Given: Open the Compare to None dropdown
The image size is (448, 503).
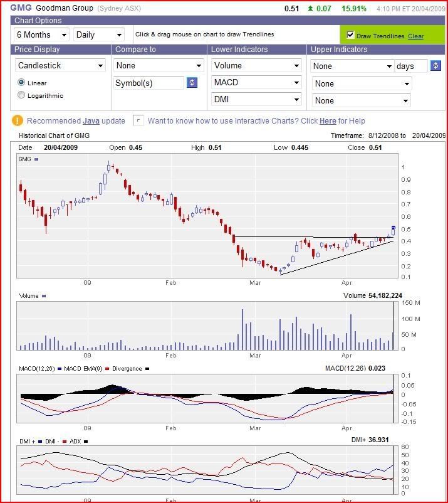Looking at the screenshot, I should coord(159,65).
